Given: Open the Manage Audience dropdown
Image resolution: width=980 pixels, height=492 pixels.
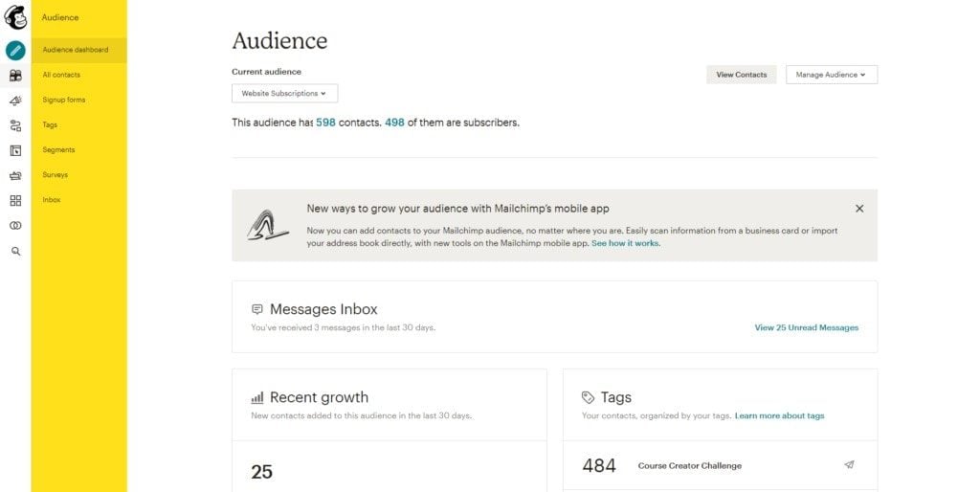Looking at the screenshot, I should pos(831,75).
